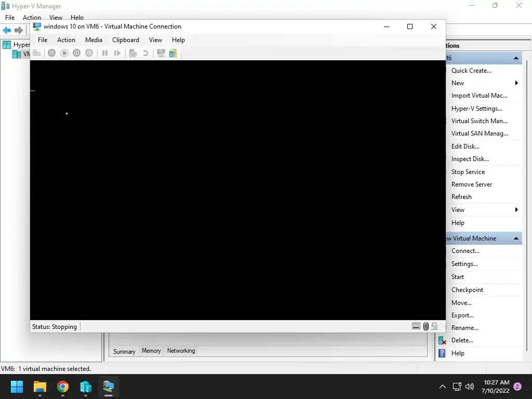This screenshot has height=399, width=532.
Task: Click the Enhanced Session monitor toolbar icon
Action: [161, 53]
